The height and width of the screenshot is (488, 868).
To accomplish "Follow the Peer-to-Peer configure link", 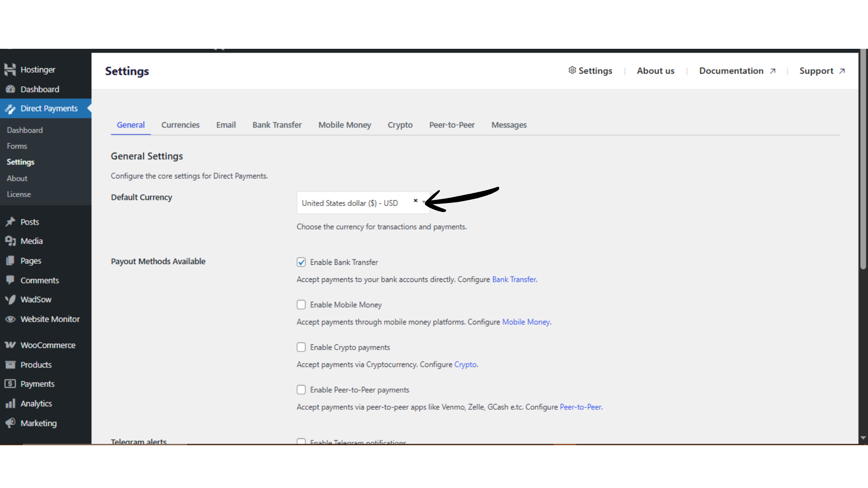I will [x=580, y=407].
